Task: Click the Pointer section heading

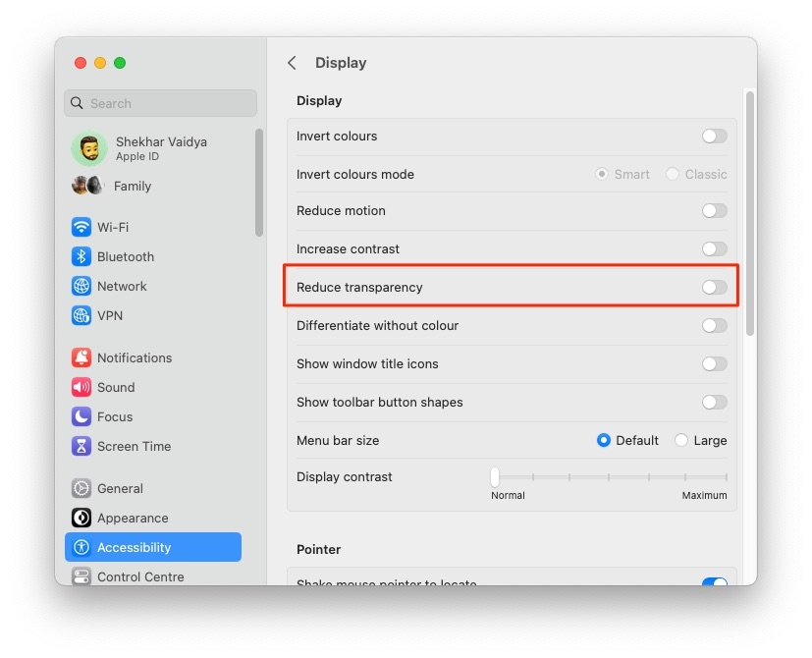Action: (x=318, y=549)
